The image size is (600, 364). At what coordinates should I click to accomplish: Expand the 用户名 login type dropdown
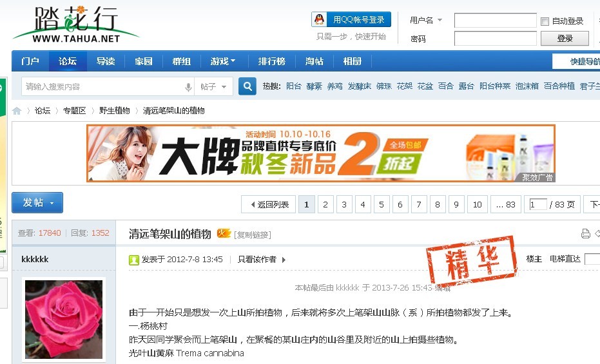[426, 21]
